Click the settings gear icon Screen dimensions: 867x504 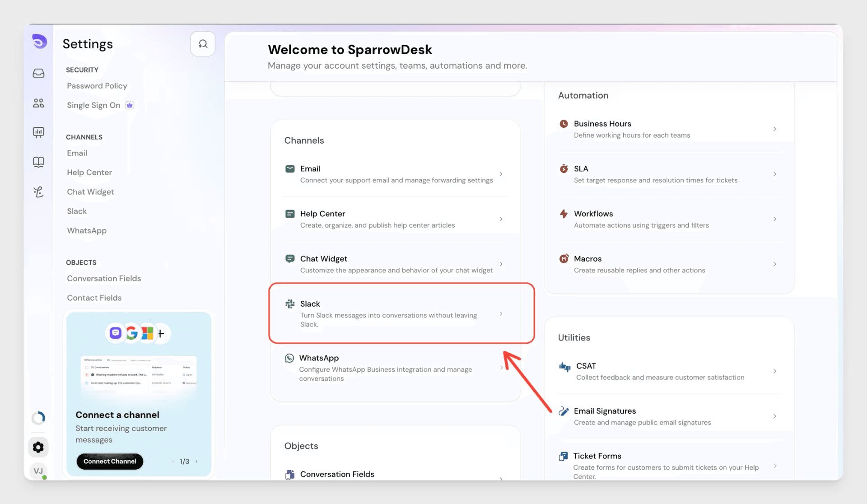click(x=38, y=447)
